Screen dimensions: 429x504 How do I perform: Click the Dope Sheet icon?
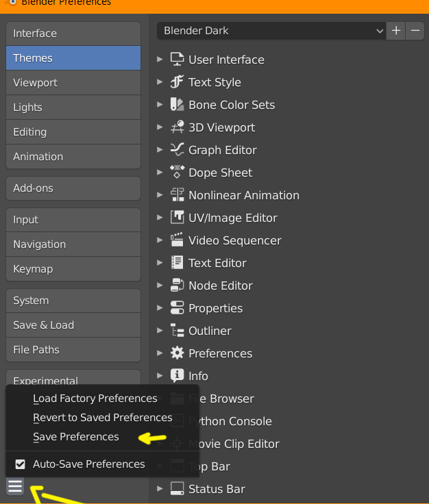177,173
